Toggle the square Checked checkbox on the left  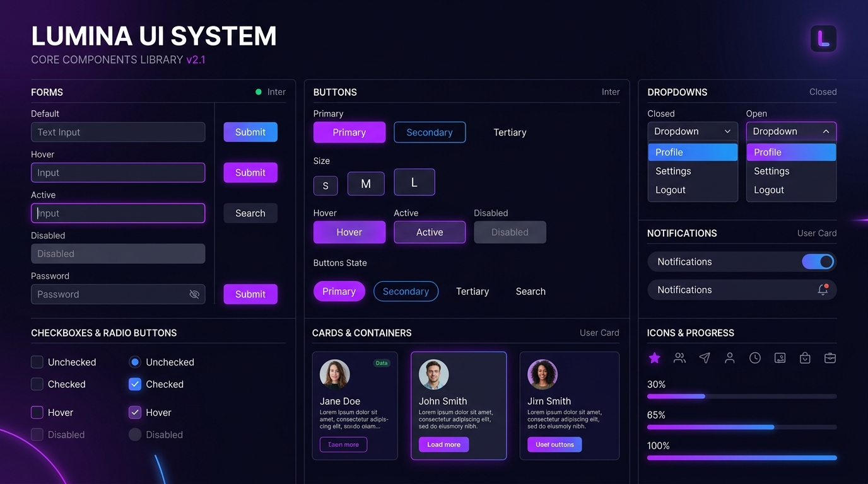pyautogui.click(x=37, y=384)
